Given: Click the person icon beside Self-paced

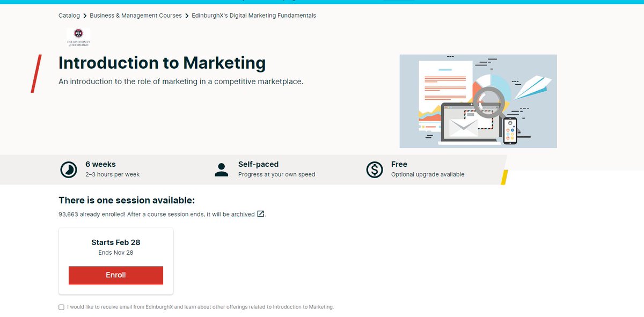Looking at the screenshot, I should (x=221, y=170).
